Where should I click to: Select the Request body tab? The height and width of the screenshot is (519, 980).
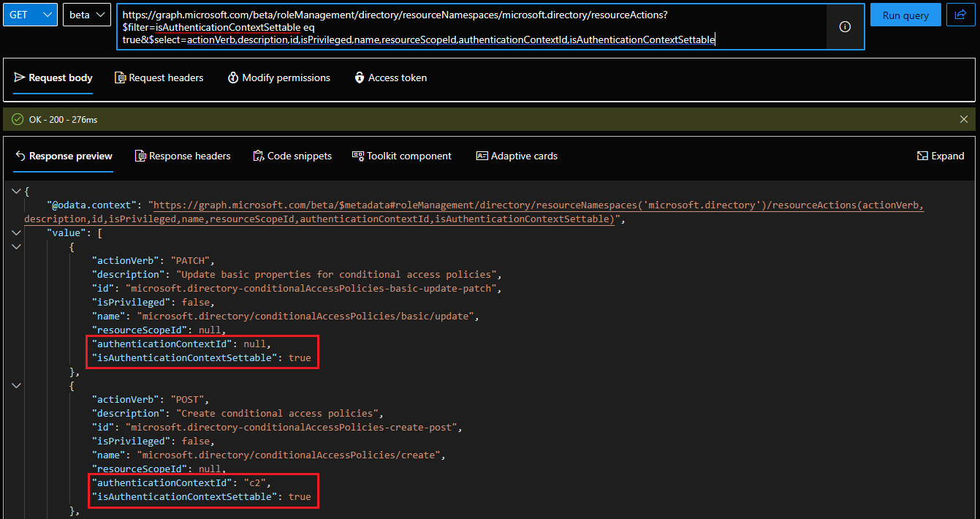[53, 77]
